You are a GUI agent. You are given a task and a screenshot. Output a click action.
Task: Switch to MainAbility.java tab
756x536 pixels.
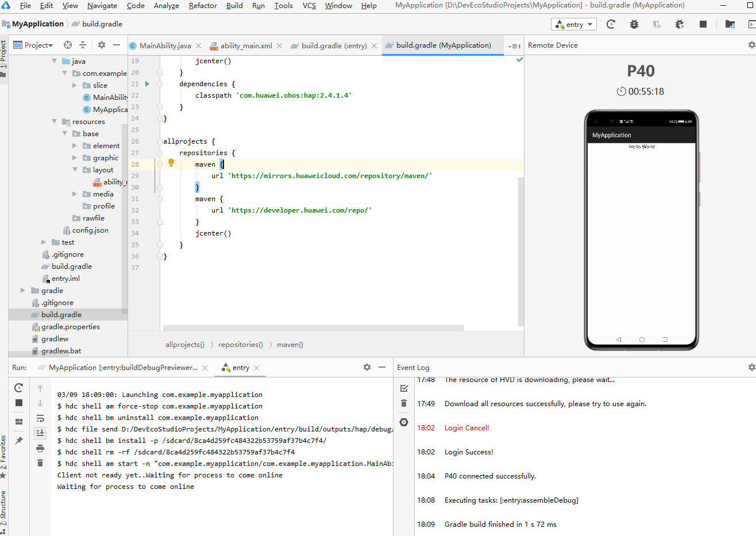pos(165,45)
